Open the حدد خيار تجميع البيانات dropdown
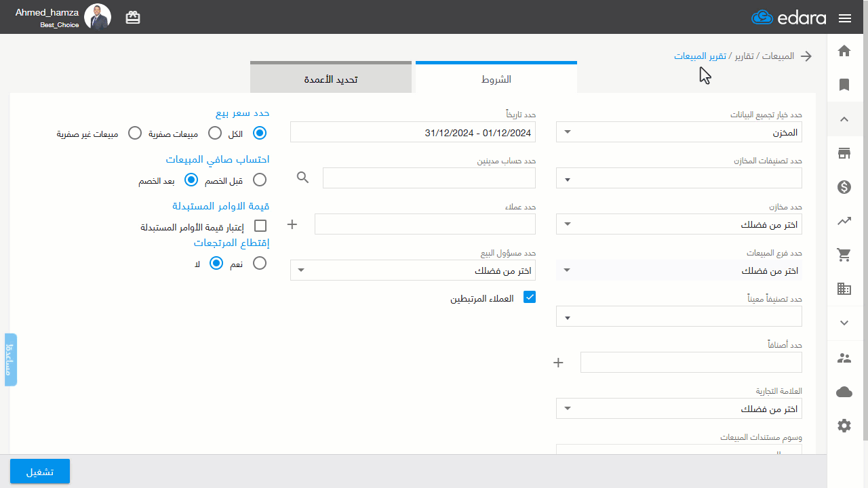This screenshot has height=488, width=868. pyautogui.click(x=679, y=132)
